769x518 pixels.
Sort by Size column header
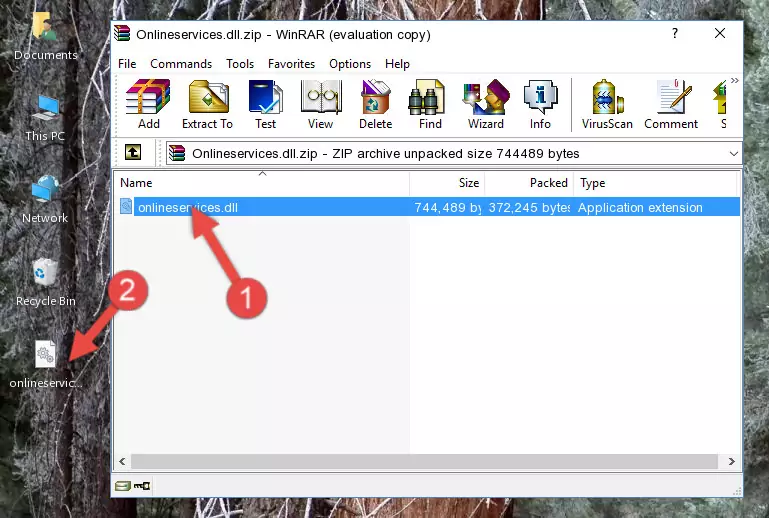tap(447, 183)
